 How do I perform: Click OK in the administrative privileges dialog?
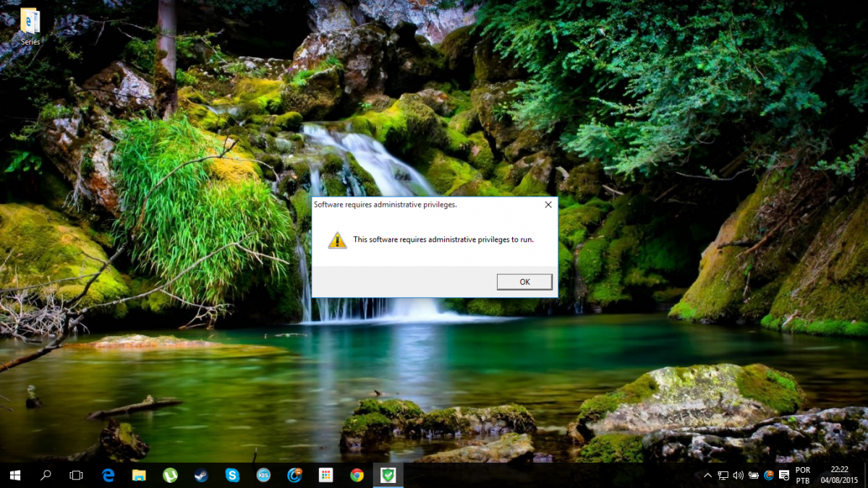tap(524, 282)
